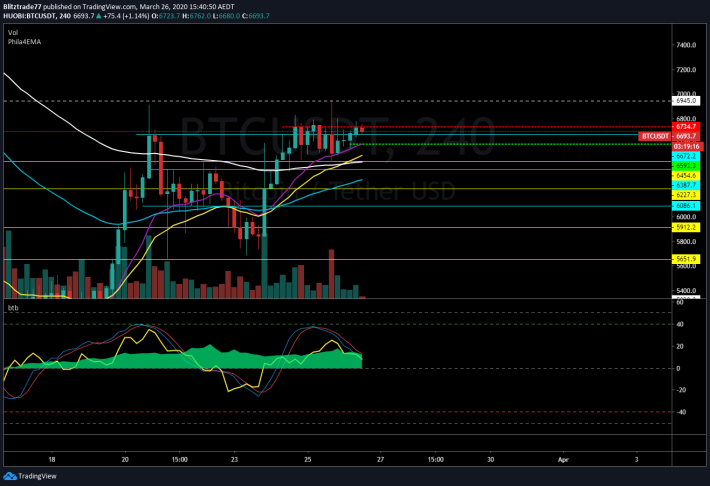The height and width of the screenshot is (486, 710).
Task: Click the 60 level on btb scale
Action: [x=680, y=302]
